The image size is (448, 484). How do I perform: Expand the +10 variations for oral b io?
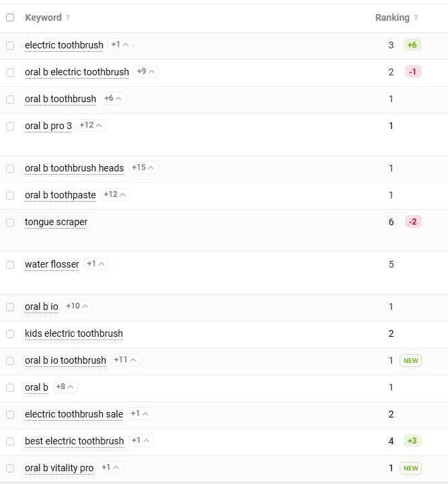point(77,307)
